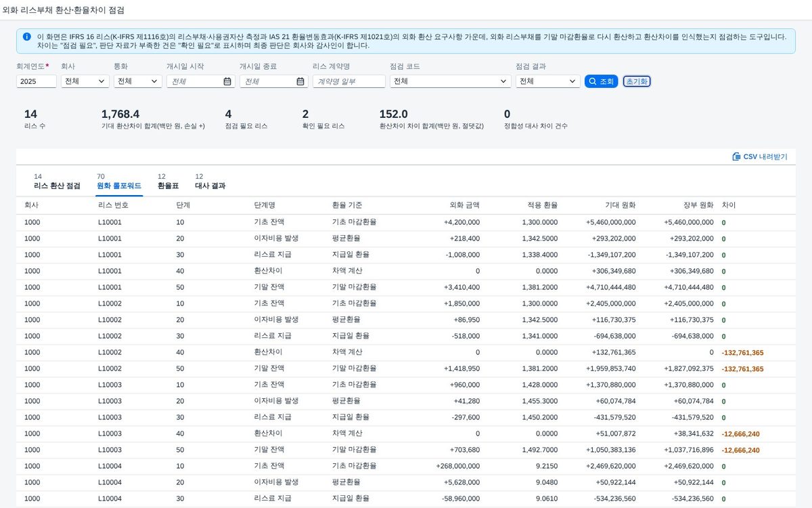The height and width of the screenshot is (508, 812).
Task: Sort by the 리스 번호 column header
Action: coord(113,205)
